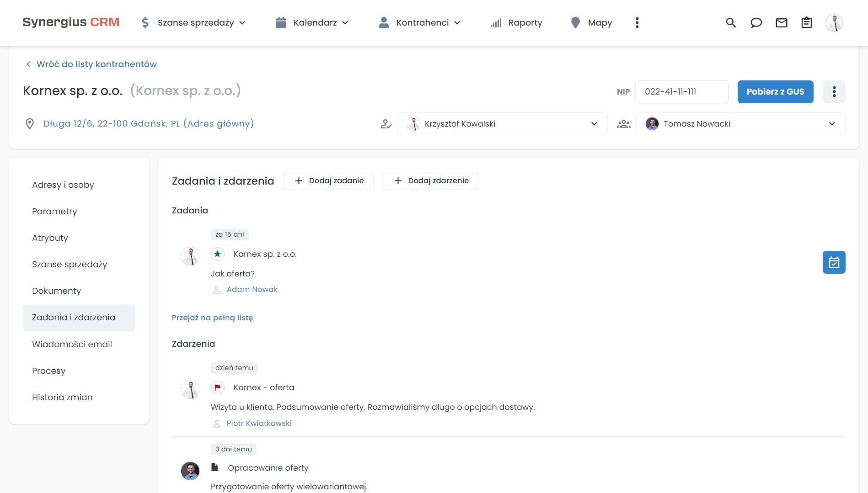The height and width of the screenshot is (493, 868).
Task: Open the envelope mail icon
Action: (x=782, y=22)
